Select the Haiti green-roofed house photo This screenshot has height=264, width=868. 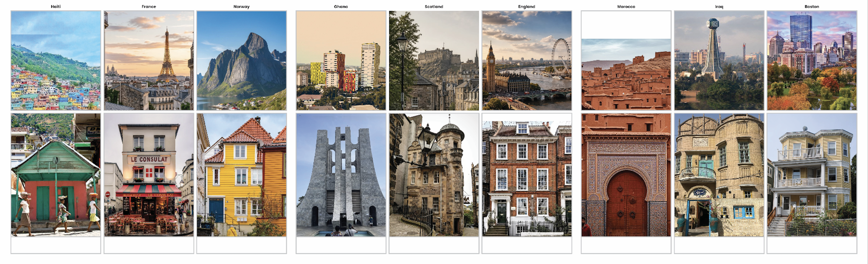(x=56, y=175)
